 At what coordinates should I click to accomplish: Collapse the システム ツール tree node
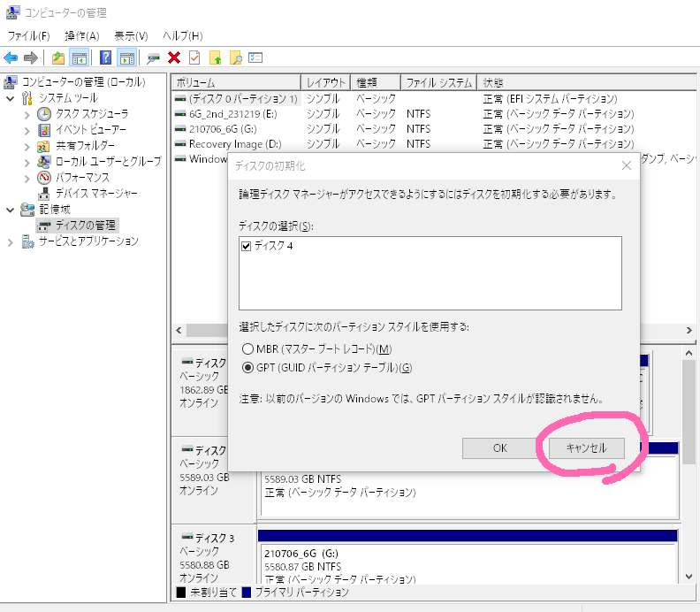pos(11,98)
